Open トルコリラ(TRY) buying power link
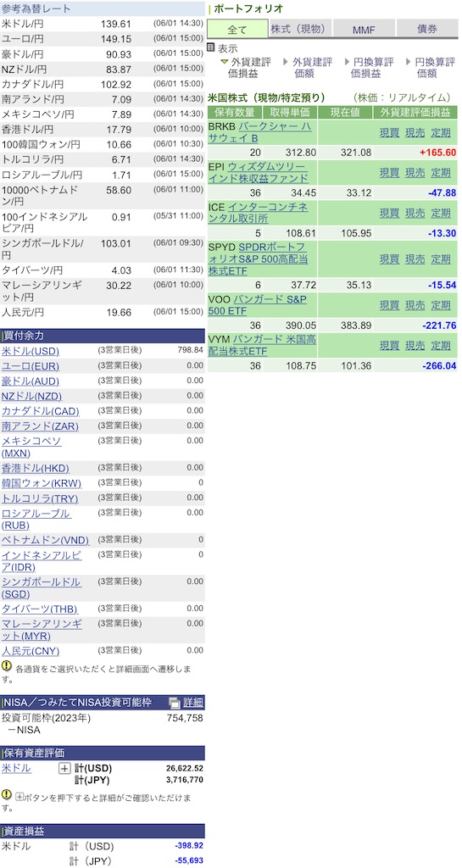Viewport: 462px width, 868px height. point(40,498)
